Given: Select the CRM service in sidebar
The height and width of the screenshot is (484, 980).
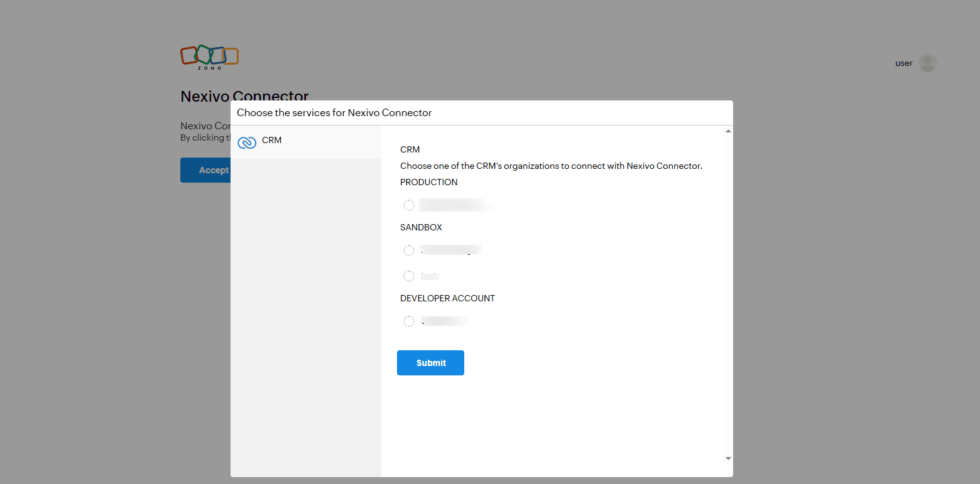Looking at the screenshot, I should [306, 142].
